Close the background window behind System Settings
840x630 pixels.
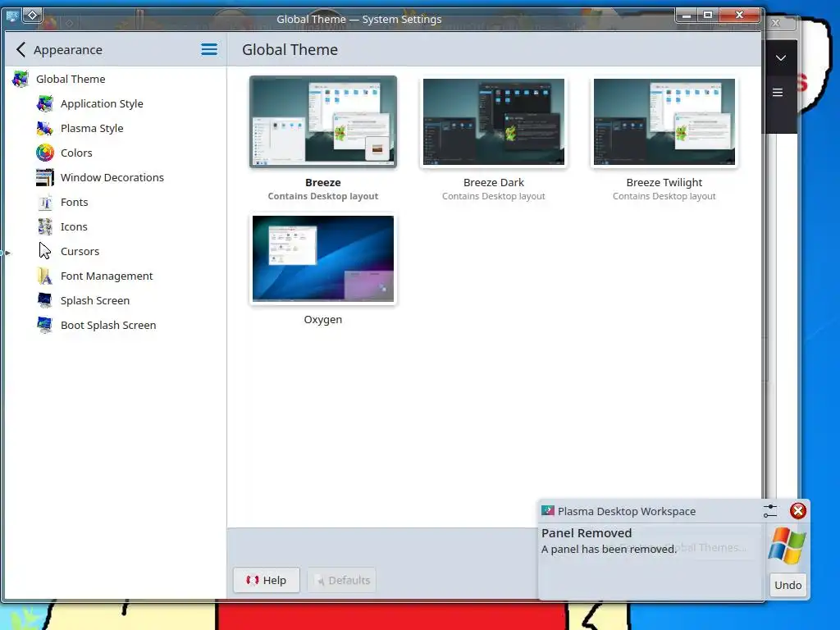pyautogui.click(x=776, y=23)
